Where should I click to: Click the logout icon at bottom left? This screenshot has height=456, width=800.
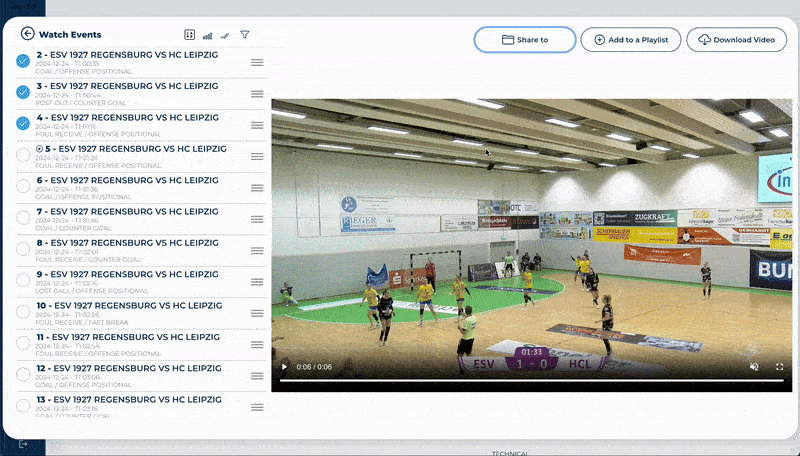23,443
